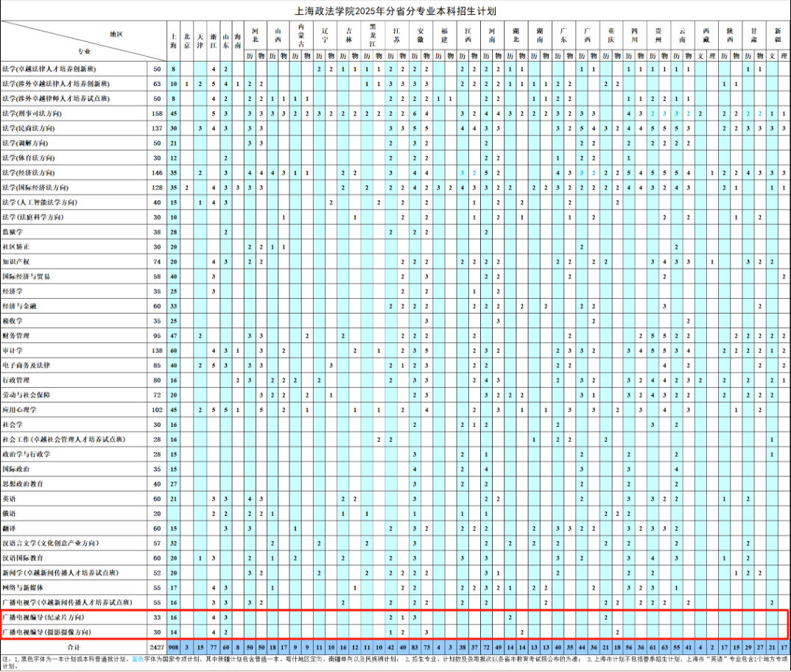The image size is (791, 672).
Task: Click the 汉语国际教育 major name
Action: click(23, 558)
